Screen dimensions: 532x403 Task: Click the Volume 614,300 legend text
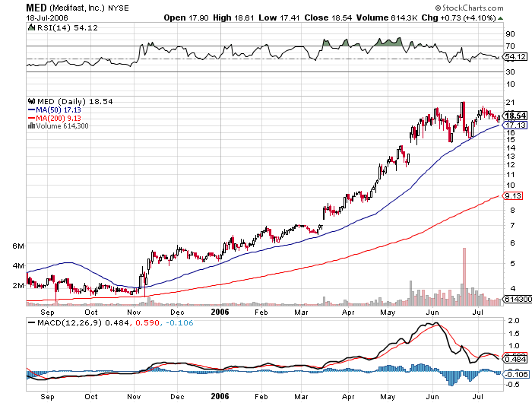(x=62, y=126)
